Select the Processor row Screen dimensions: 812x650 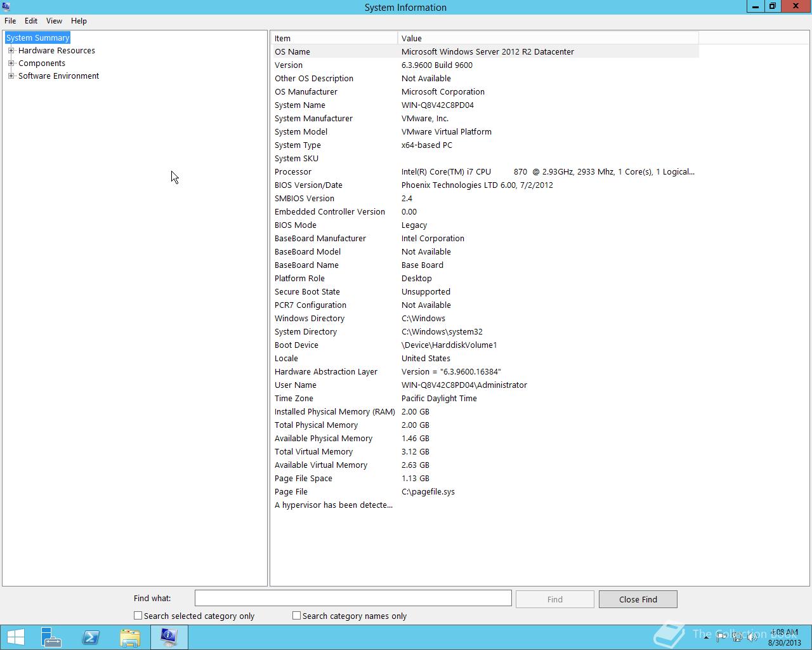click(485, 171)
